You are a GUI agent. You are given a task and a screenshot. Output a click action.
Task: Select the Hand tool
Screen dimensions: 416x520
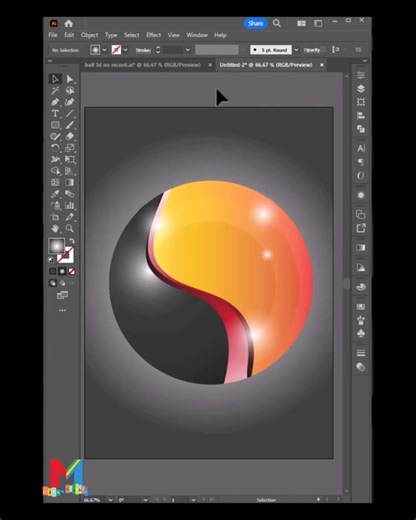pos(55,228)
